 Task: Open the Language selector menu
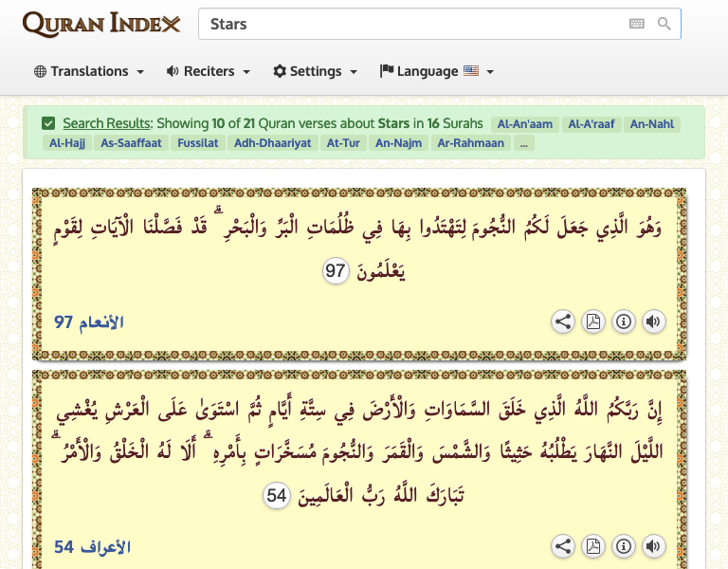click(x=436, y=71)
